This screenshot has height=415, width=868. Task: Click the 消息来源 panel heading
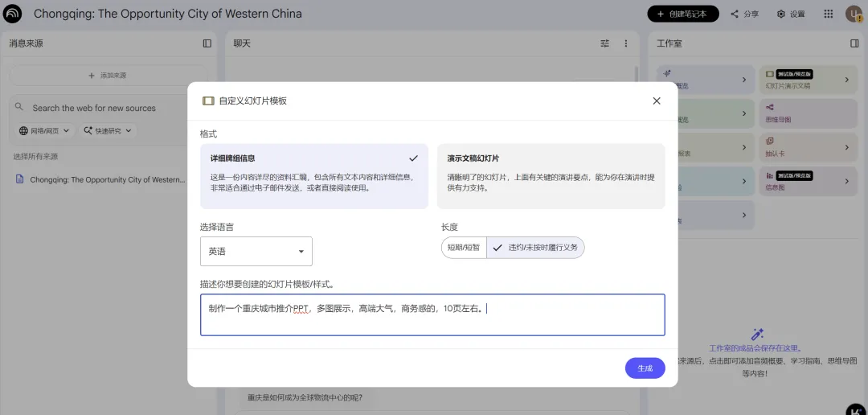26,43
